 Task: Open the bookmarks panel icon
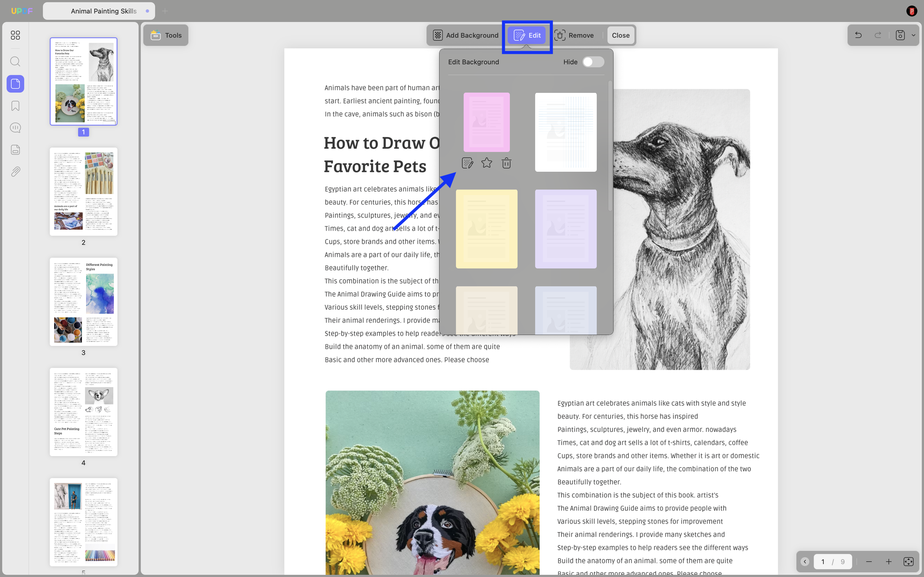click(15, 106)
